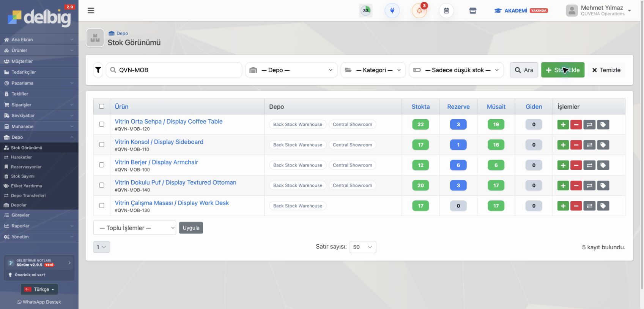Viewport: 644px width, 309px height.
Task: Click the #QVN-MOB-130 product code
Action: tap(132, 210)
